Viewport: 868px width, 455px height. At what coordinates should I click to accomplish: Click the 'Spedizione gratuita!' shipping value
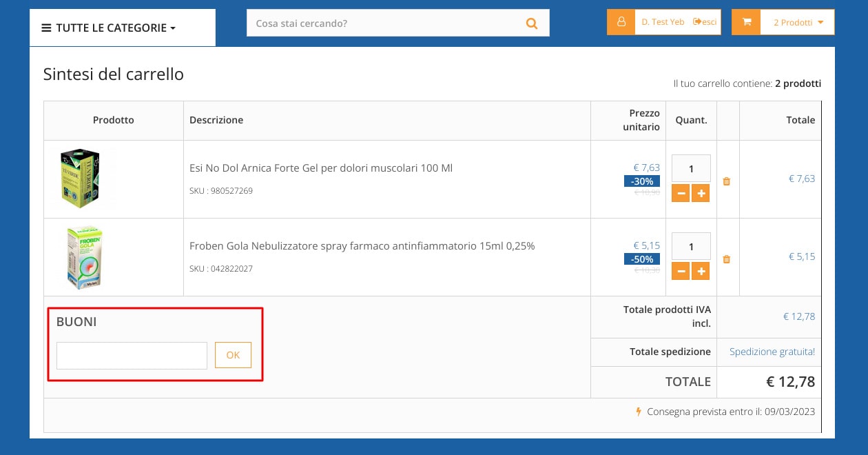(772, 352)
